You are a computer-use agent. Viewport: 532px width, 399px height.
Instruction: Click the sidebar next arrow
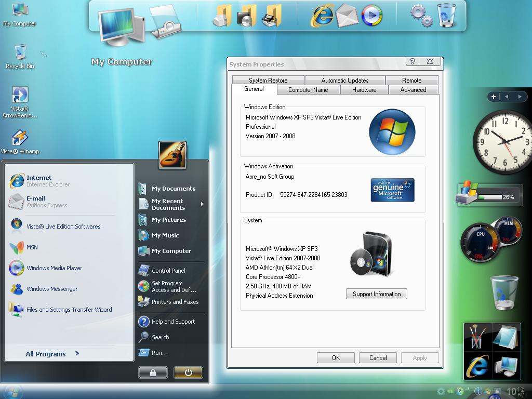(520, 97)
